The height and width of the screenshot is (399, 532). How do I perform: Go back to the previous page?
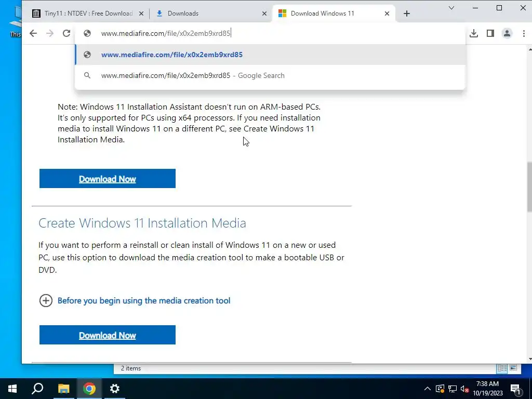coord(33,33)
